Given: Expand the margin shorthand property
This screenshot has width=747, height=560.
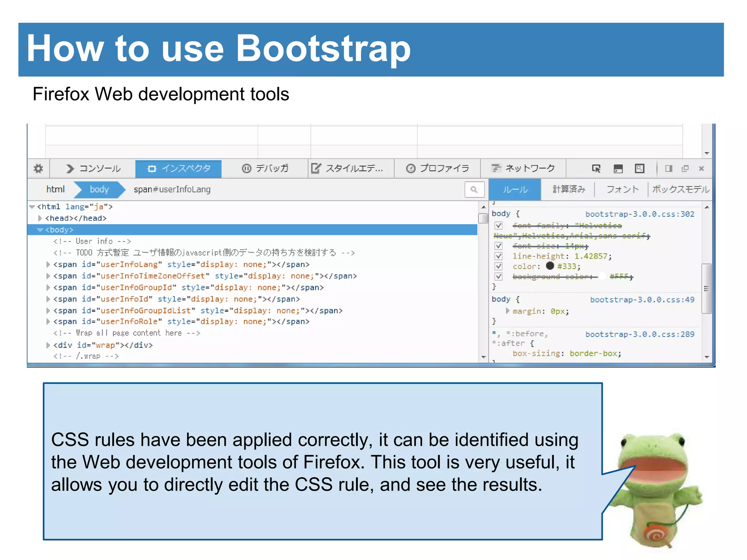Looking at the screenshot, I should coord(507,311).
